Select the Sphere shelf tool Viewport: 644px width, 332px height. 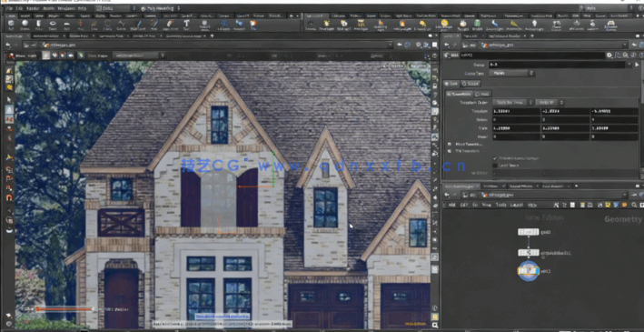tap(25, 25)
